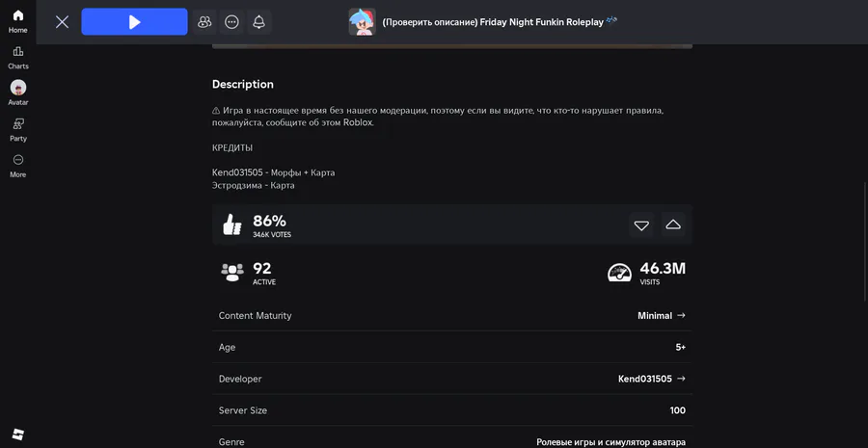Click the Roblox logo icon

[x=17, y=433]
